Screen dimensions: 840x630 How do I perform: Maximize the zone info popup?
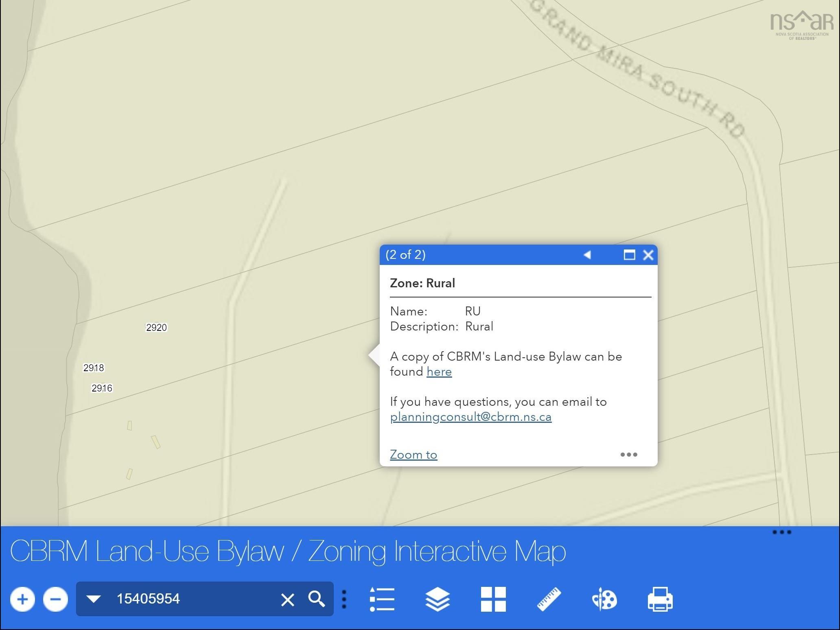pos(629,255)
